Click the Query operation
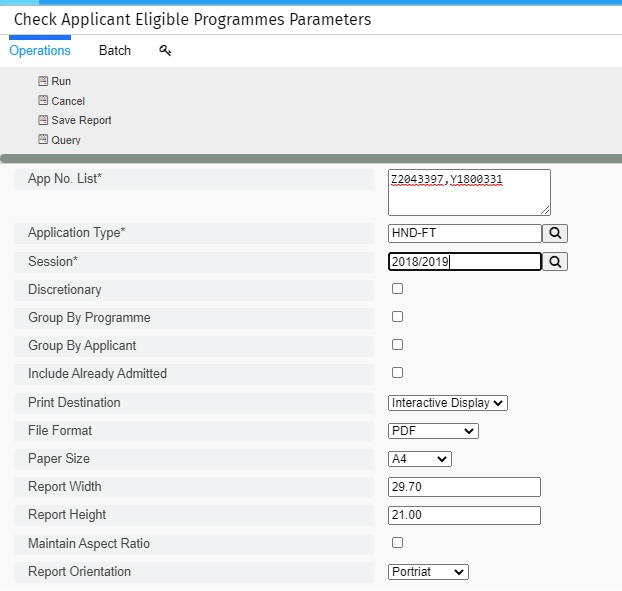This screenshot has height=591, width=622. (x=66, y=140)
